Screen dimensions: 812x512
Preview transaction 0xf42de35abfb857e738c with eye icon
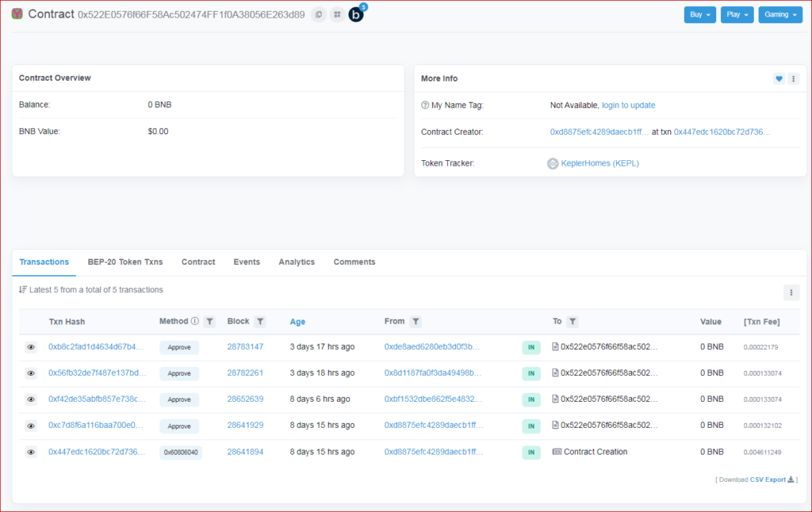click(x=31, y=399)
